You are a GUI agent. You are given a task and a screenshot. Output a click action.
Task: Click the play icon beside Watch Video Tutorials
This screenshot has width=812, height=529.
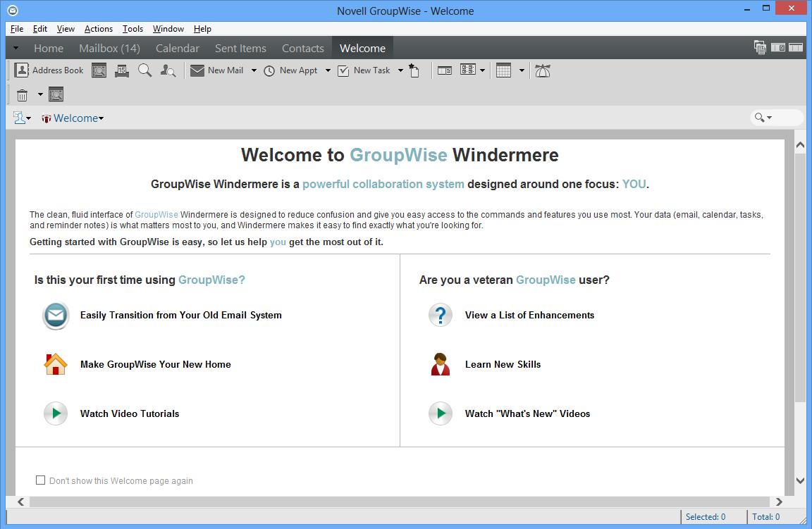pyautogui.click(x=56, y=413)
